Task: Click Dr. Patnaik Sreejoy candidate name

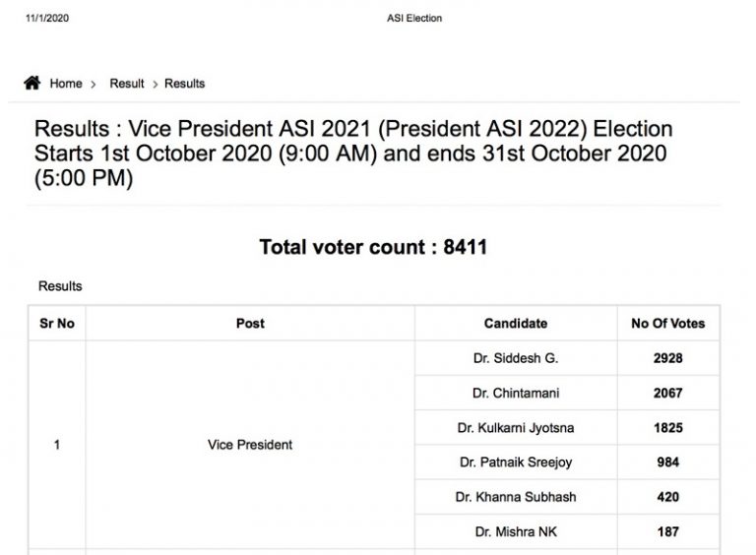Action: pyautogui.click(x=515, y=462)
